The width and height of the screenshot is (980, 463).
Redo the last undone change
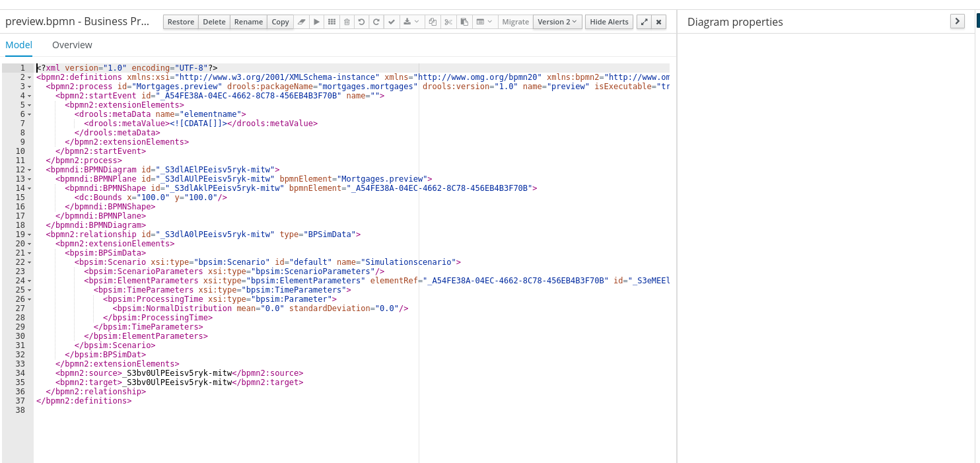[x=376, y=22]
